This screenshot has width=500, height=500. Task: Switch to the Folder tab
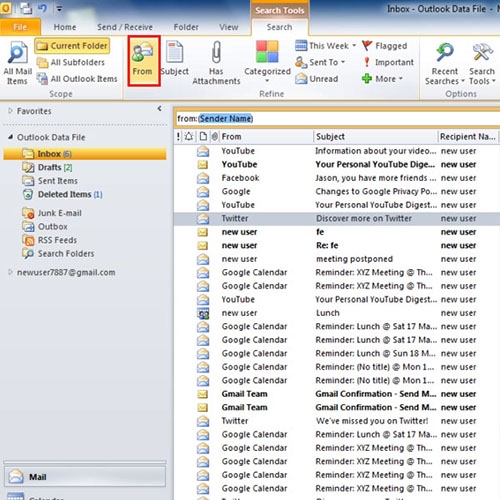[x=186, y=27]
